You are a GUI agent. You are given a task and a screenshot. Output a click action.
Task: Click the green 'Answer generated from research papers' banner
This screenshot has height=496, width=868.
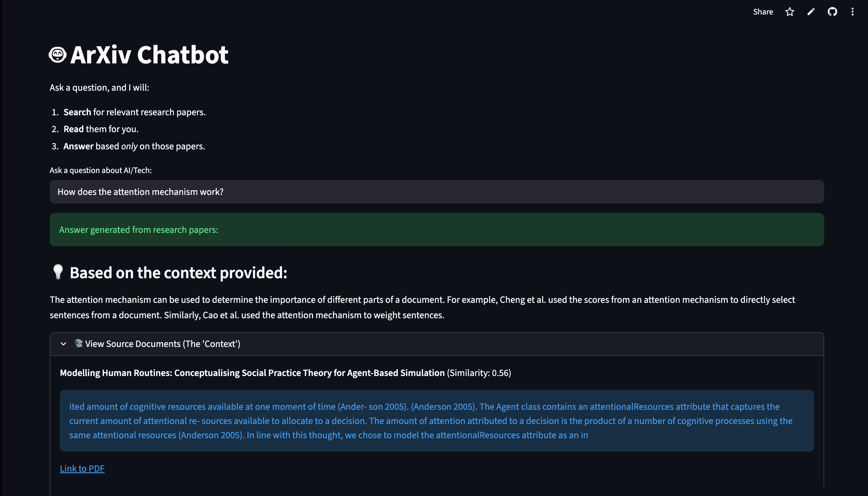[x=436, y=229]
